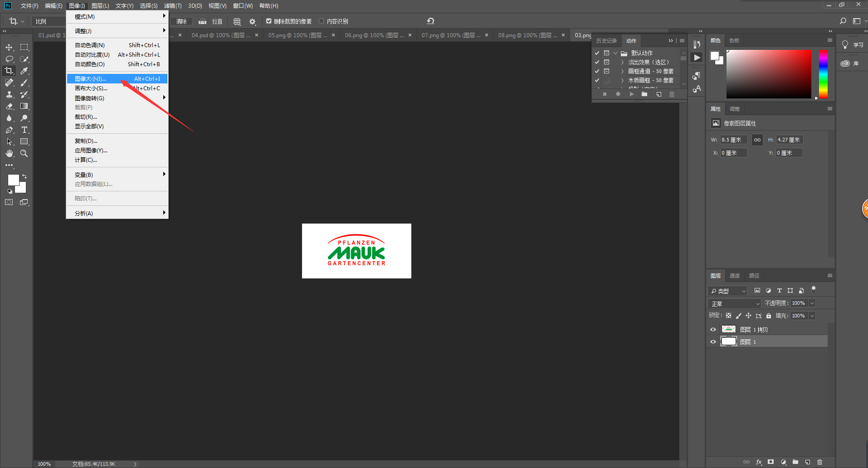Image resolution: width=868 pixels, height=468 pixels.
Task: Create new group in Layers panel
Action: tap(795, 462)
